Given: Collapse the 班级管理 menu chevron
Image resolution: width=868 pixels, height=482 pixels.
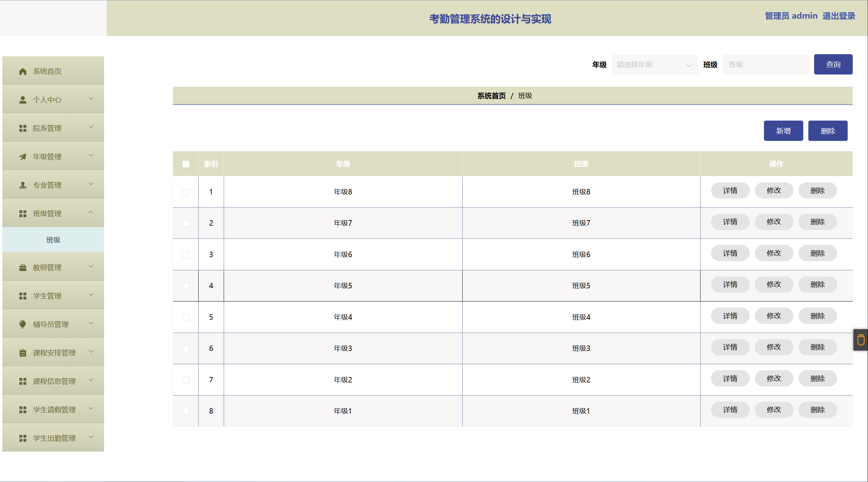Looking at the screenshot, I should point(91,212).
